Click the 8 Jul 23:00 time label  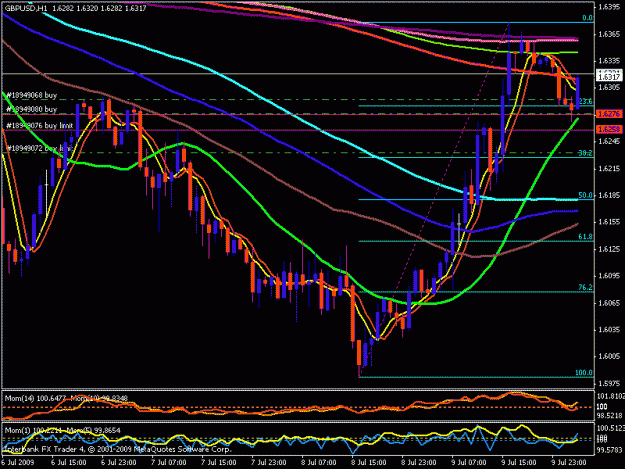(419, 463)
